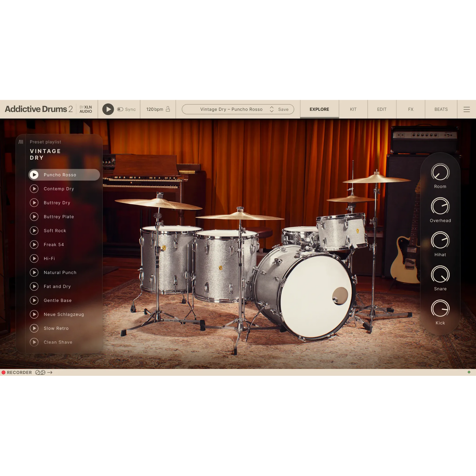Toggle the Sync switch
Screen dimensions: 476x476
(x=120, y=109)
